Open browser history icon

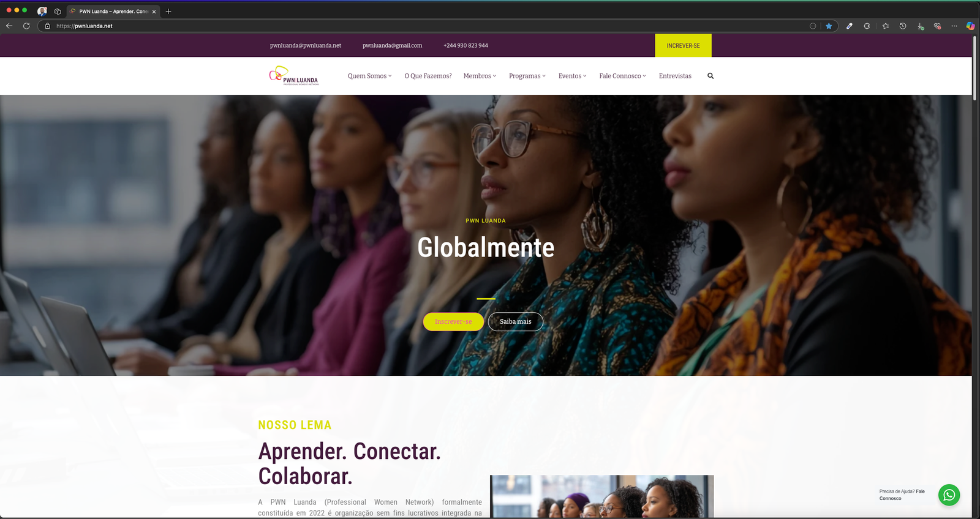pyautogui.click(x=903, y=26)
